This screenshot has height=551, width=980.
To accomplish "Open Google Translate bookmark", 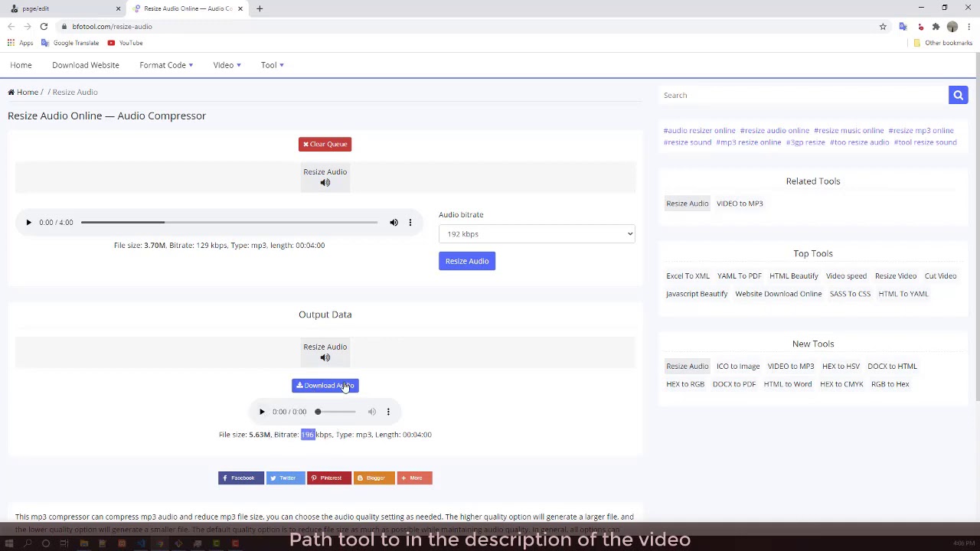I will pyautogui.click(x=70, y=43).
